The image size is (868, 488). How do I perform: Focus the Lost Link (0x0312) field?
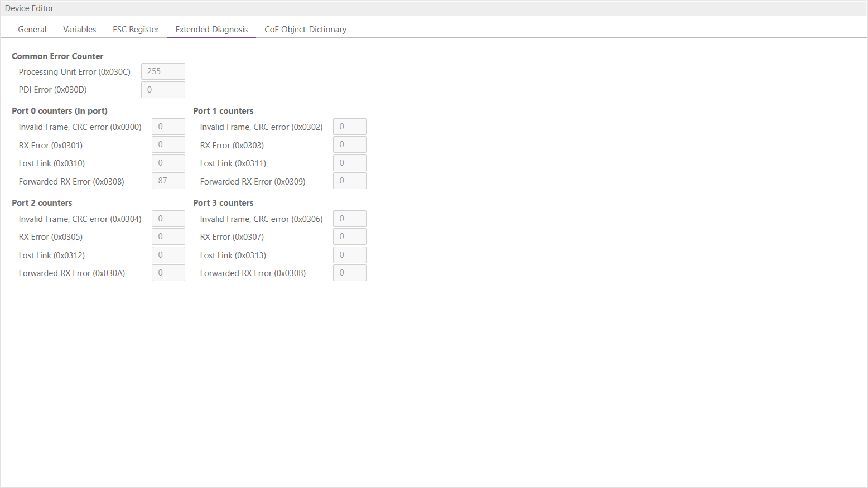tap(168, 255)
